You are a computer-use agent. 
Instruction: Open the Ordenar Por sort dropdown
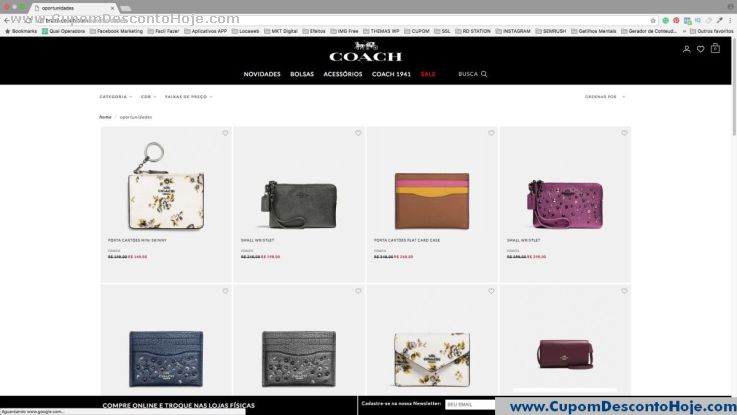[605, 97]
